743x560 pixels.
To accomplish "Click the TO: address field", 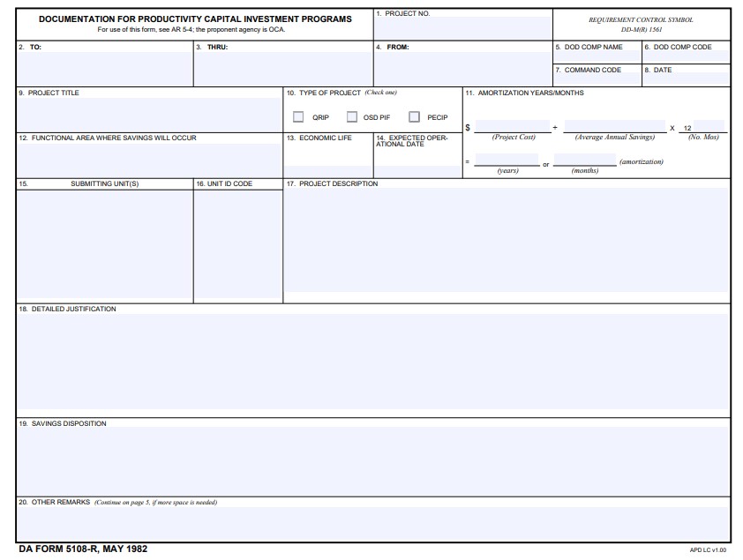I will pos(105,69).
